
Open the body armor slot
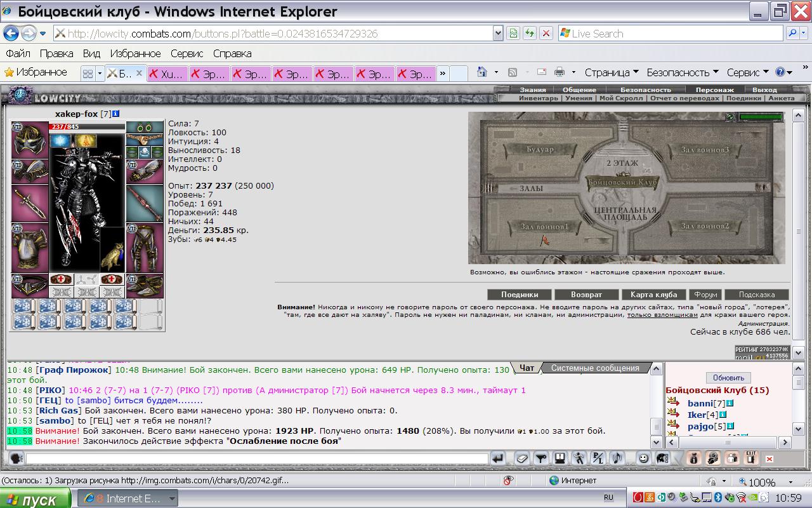pyautogui.click(x=30, y=248)
